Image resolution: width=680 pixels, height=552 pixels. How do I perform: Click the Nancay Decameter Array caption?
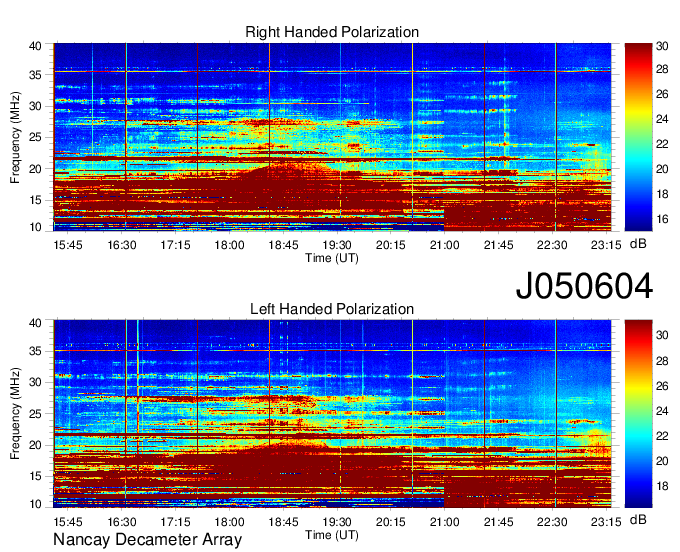[147, 540]
